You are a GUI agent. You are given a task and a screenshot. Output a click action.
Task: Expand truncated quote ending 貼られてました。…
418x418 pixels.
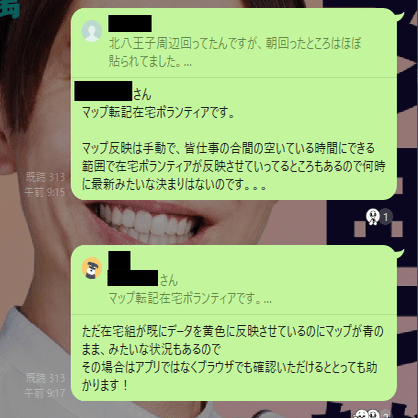150,61
